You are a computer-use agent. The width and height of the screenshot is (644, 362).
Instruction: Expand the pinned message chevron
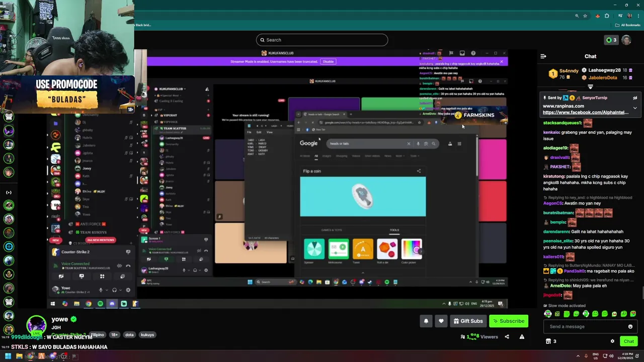[635, 108]
